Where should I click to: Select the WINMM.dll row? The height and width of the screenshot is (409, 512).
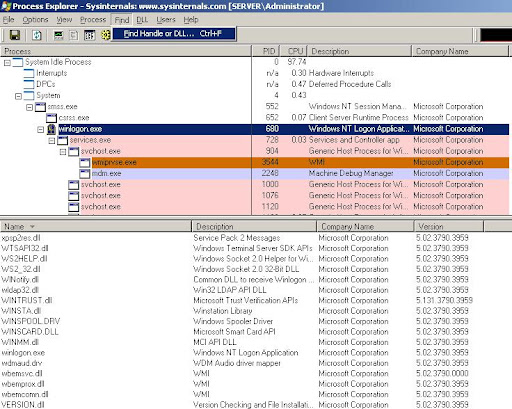242,342
